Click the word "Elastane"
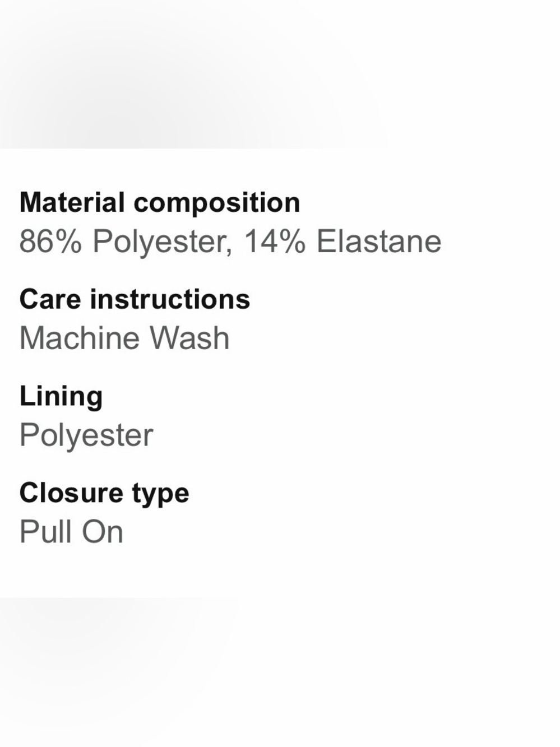Image resolution: width=560 pixels, height=747 pixels. coord(379,242)
